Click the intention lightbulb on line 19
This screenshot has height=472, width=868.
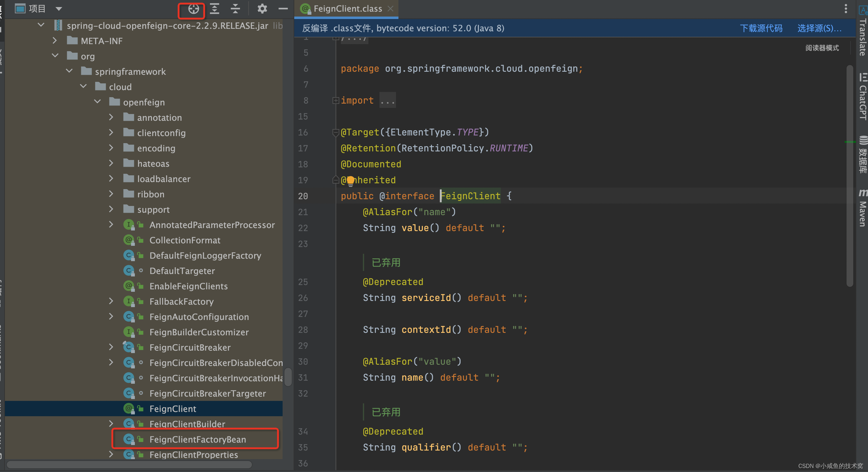pos(350,181)
